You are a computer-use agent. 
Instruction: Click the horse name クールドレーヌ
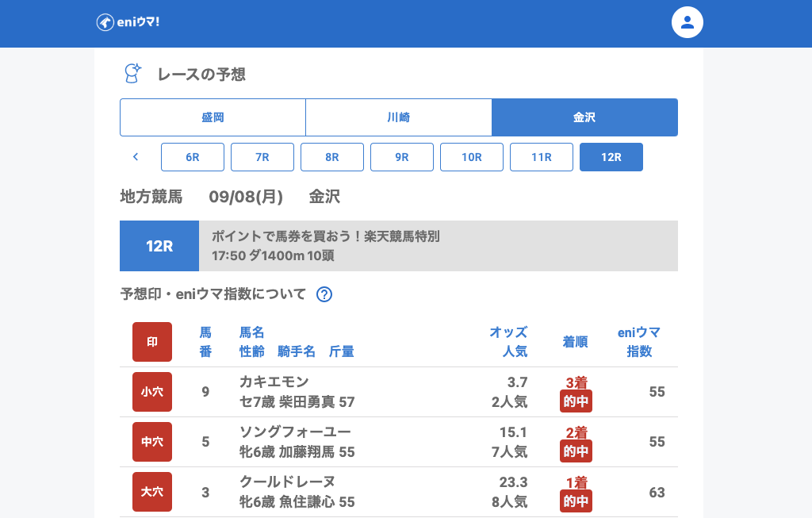(x=287, y=482)
